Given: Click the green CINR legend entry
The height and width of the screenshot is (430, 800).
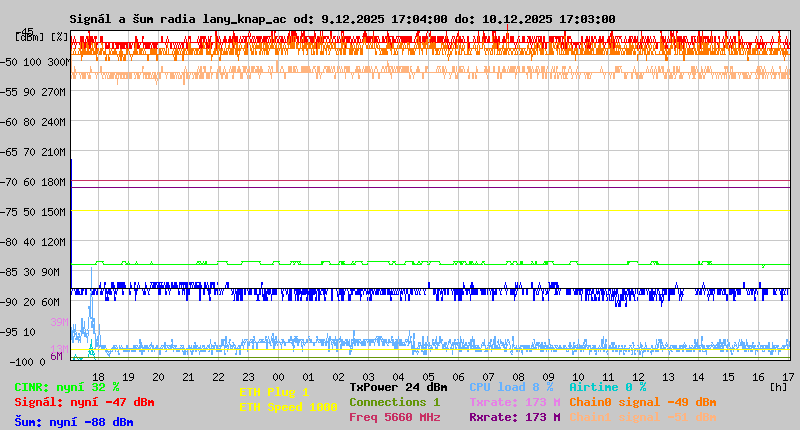Looking at the screenshot, I should [67, 387].
